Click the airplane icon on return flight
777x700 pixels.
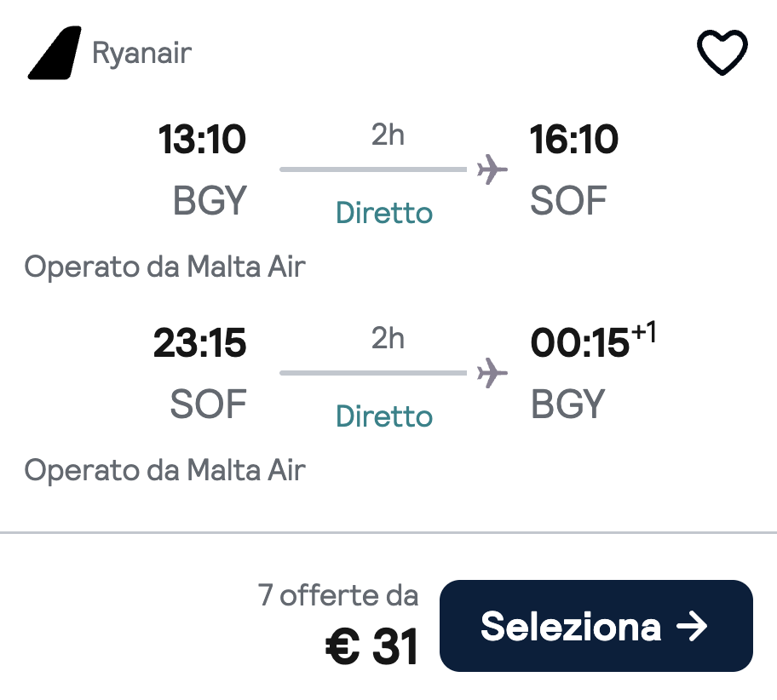pos(492,372)
